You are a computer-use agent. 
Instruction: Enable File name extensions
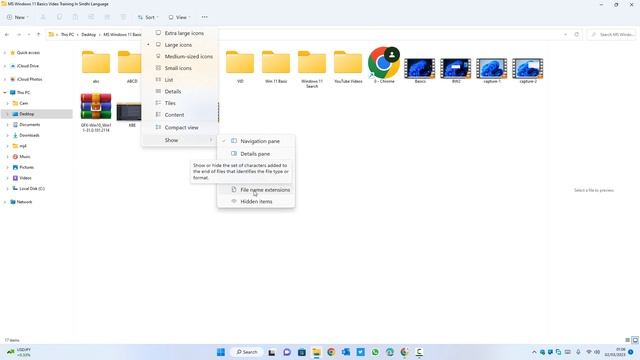256,190
